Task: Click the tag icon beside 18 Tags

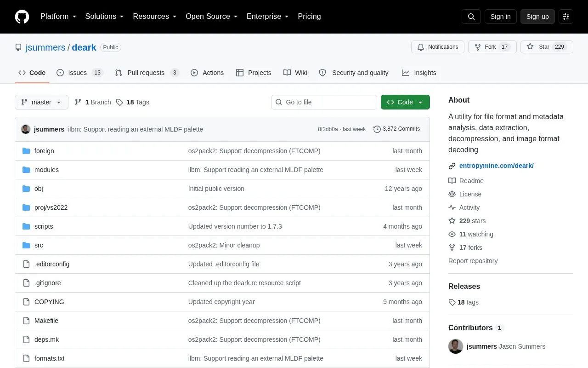Action: (119, 102)
